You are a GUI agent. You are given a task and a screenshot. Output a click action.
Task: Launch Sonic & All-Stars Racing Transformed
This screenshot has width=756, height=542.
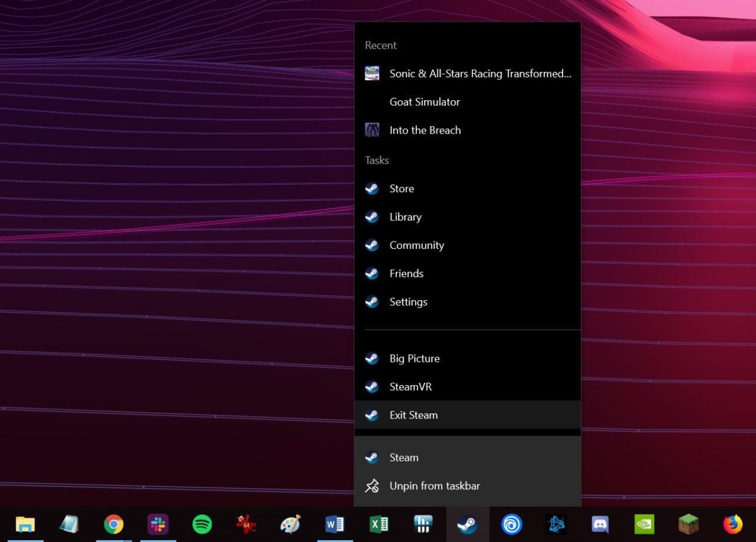467,74
